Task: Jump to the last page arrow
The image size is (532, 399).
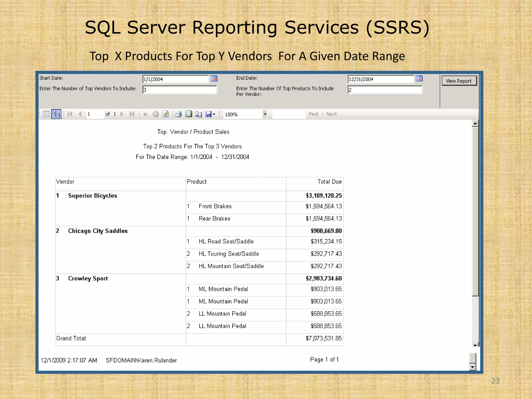Action: 132,114
